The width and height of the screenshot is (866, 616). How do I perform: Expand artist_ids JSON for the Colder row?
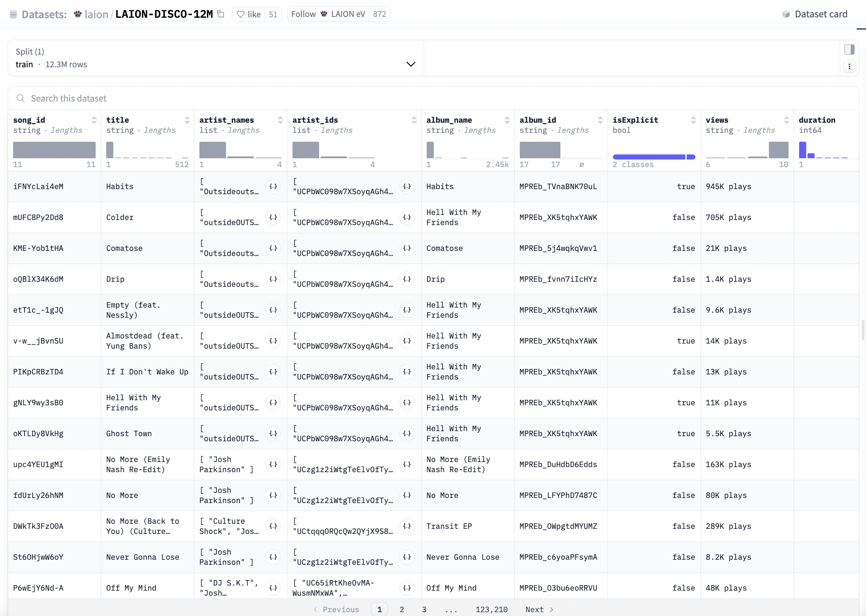[407, 217]
